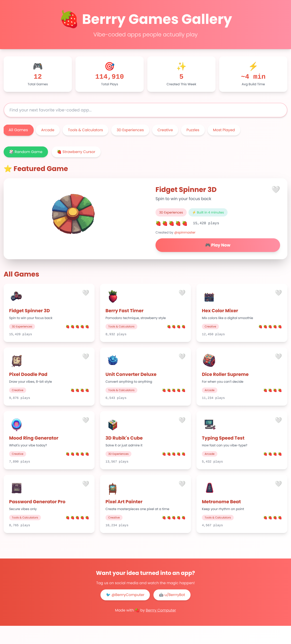The image size is (291, 644).
Task: Click the ice cube icon on Unit Converter Deluxe
Action: point(113,360)
